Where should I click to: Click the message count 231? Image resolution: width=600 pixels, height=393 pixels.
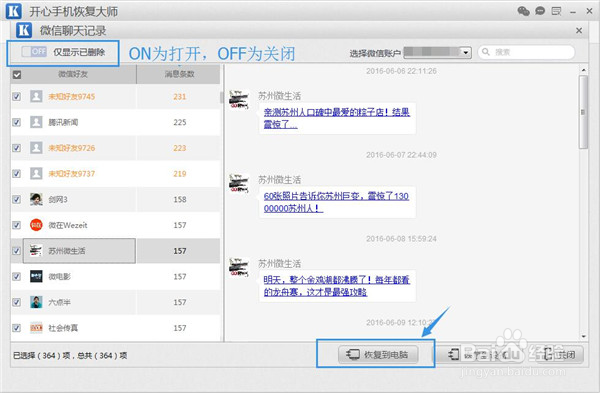[179, 96]
